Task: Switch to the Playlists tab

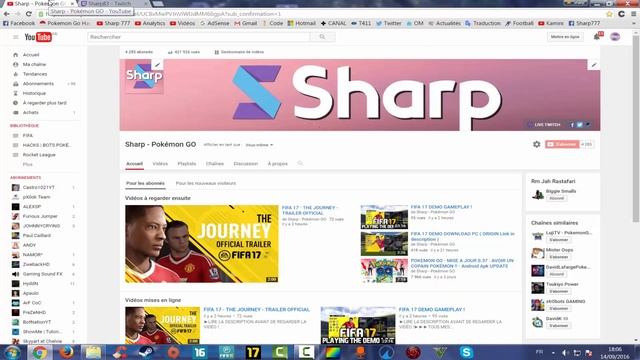Action: 187,164
